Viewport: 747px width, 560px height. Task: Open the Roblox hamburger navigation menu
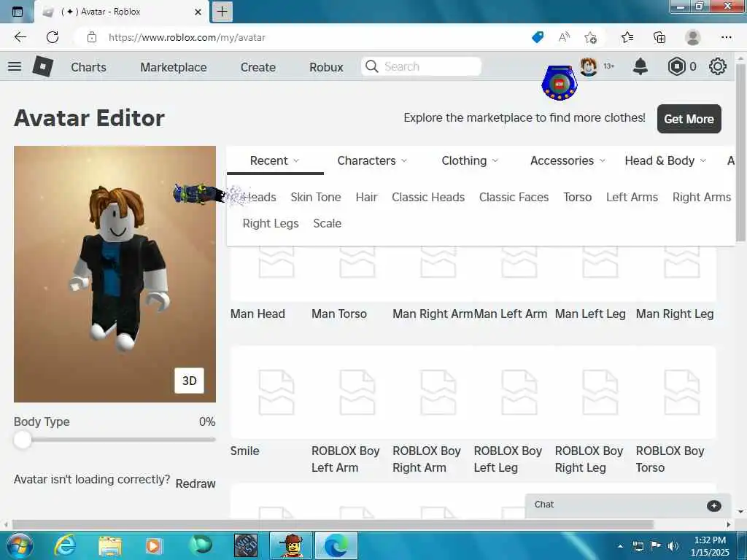(x=15, y=66)
